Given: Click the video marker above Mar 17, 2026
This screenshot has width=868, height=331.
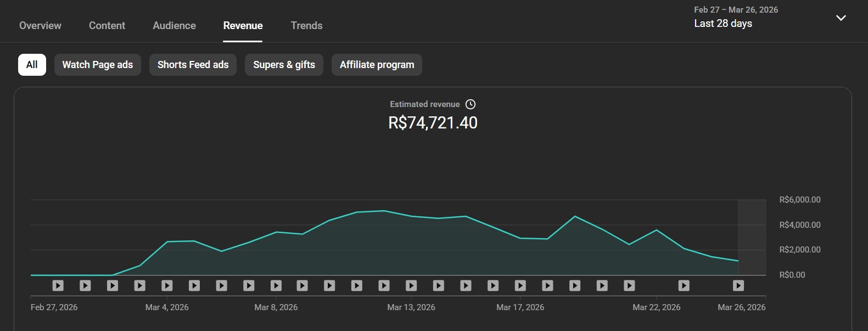Looking at the screenshot, I should [x=520, y=285].
